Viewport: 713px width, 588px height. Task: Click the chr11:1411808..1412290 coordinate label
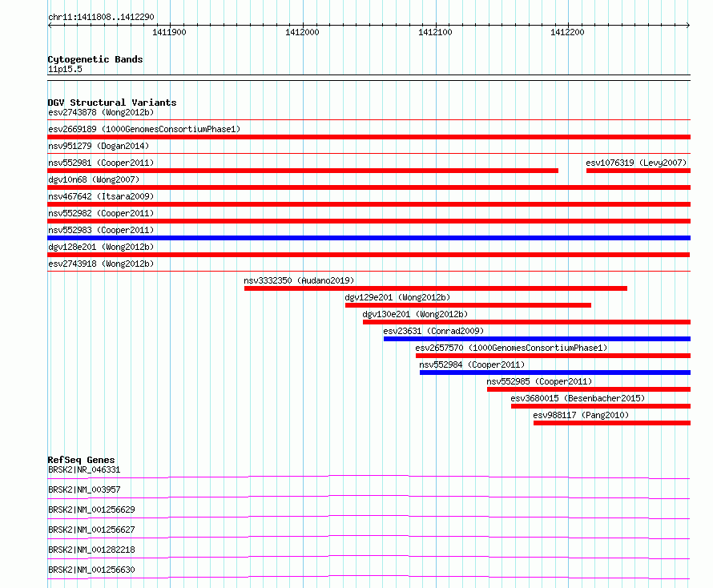[x=101, y=17]
